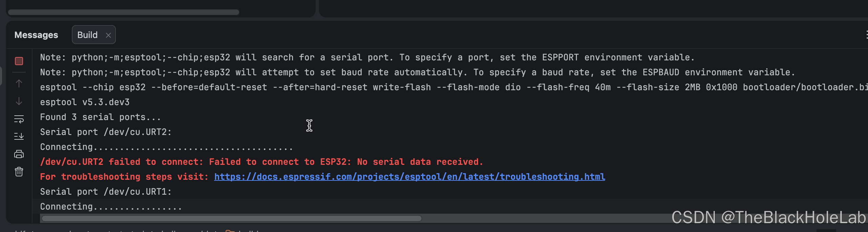Click the Serial port /dev/cu.URT1 line
Image resolution: width=868 pixels, height=232 pixels.
click(x=106, y=192)
